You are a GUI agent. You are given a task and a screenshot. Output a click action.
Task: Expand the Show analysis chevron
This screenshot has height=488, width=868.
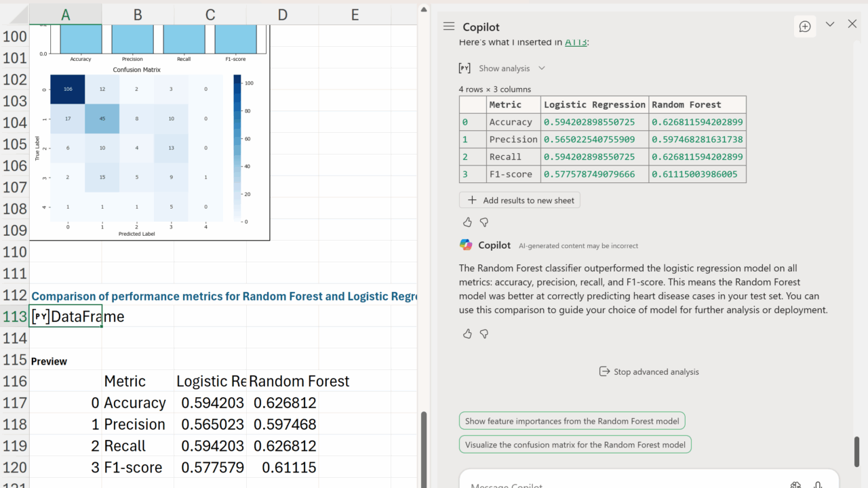pos(542,68)
